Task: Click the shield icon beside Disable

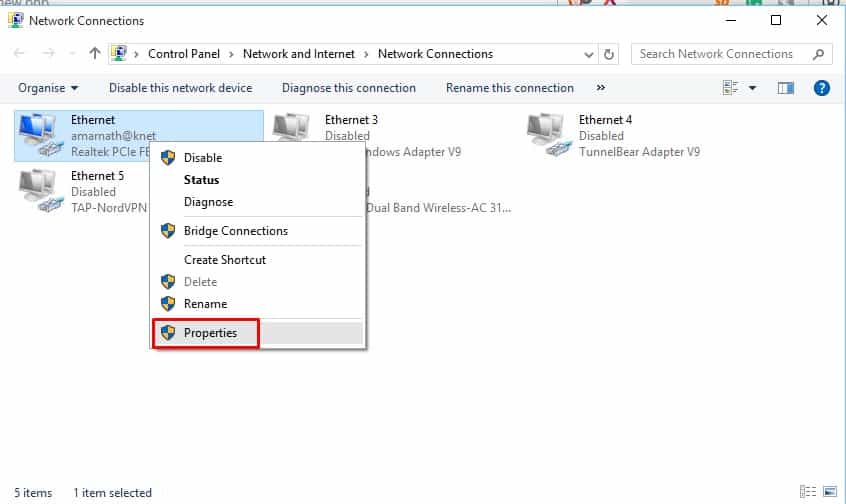Action: 168,158
